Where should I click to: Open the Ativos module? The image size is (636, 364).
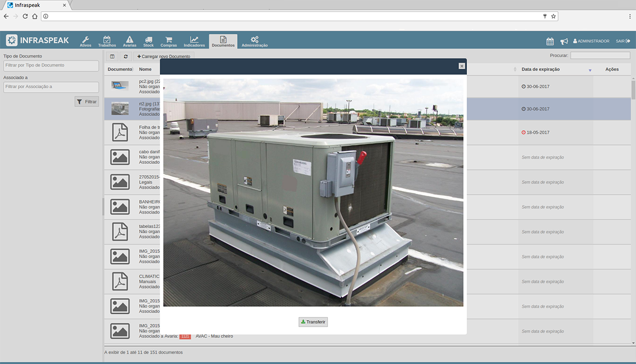(x=85, y=41)
